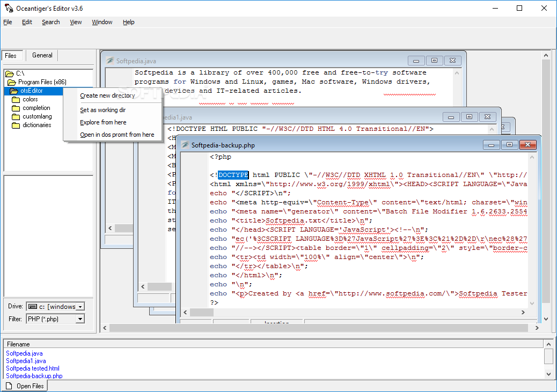The height and width of the screenshot is (392, 557).
Task: Click the Program Files folder icon
Action: (12, 83)
